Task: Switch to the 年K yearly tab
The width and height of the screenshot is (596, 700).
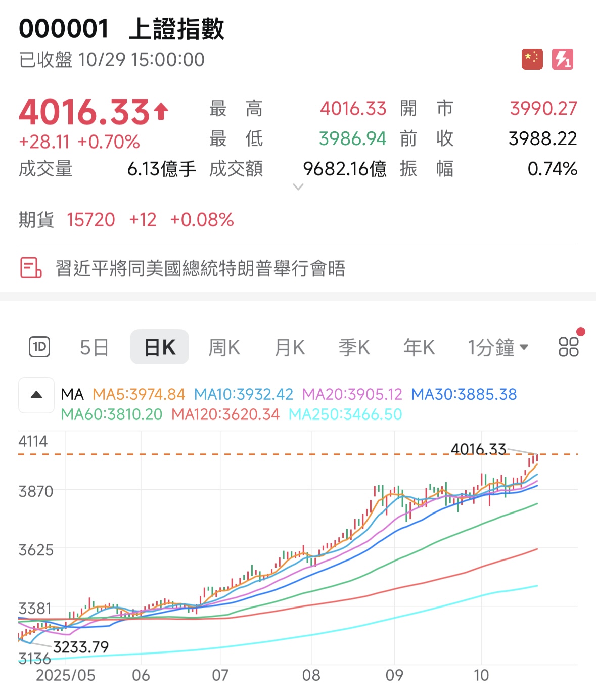Action: tap(418, 347)
